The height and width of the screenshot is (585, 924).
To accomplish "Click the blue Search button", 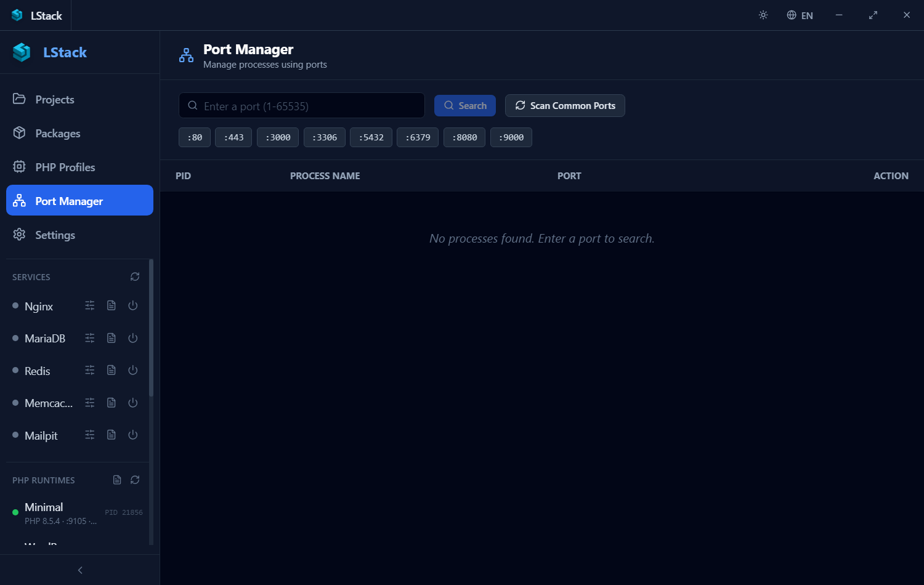I will (465, 105).
